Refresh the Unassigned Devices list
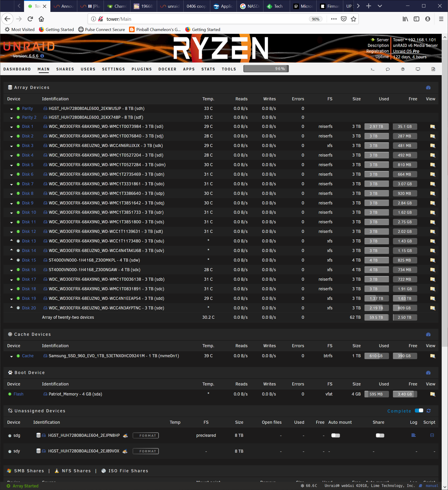This screenshot has height=490, width=448. (x=429, y=411)
